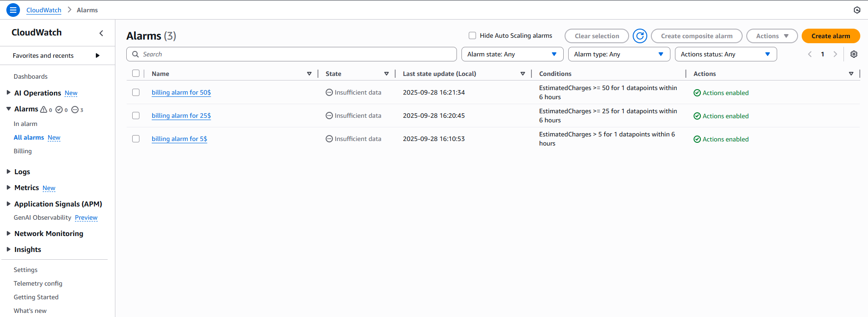Open All alarms in sidebar
This screenshot has width=868, height=317.
(x=29, y=137)
